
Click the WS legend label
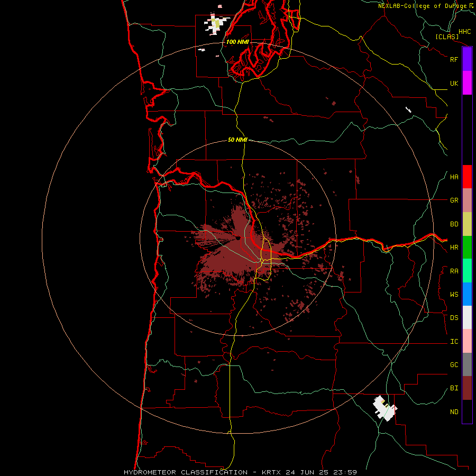pos(454,295)
